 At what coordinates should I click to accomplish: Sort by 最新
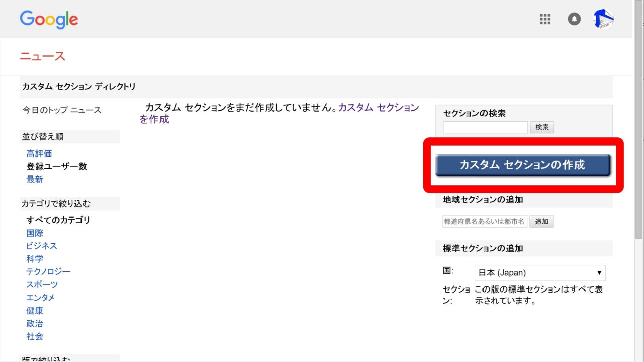[x=35, y=179]
